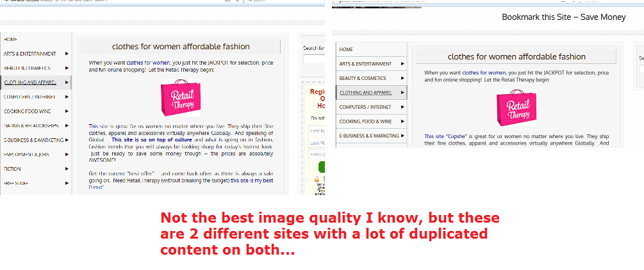Expand arrow beside left BEAUTY & COSMETICS
This screenshot has width=644, height=270.
pyautogui.click(x=67, y=68)
